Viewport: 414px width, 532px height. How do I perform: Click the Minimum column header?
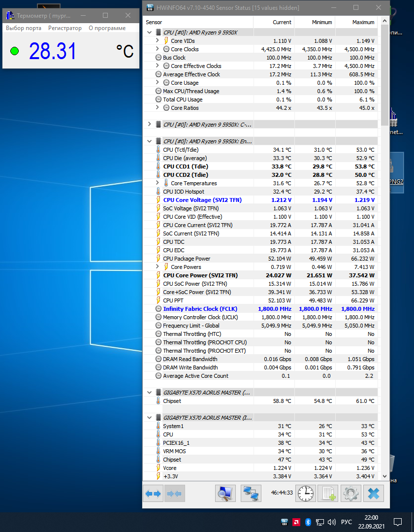pos(315,22)
